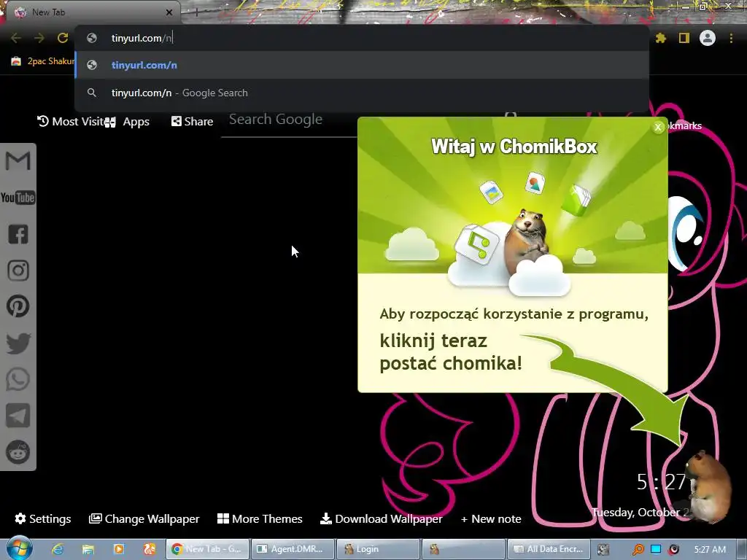The width and height of the screenshot is (747, 560).
Task: Close the ChomikBox welcome popup
Action: (658, 127)
